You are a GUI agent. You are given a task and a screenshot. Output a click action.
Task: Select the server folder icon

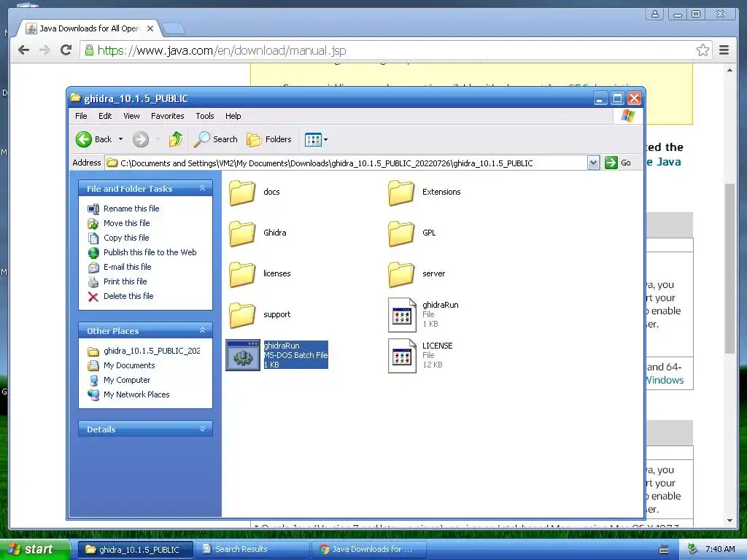401,274
